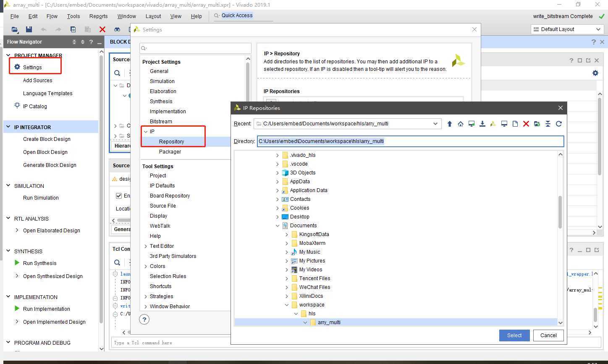Click IP Repositories tree vertical scrollbar

(x=560, y=212)
